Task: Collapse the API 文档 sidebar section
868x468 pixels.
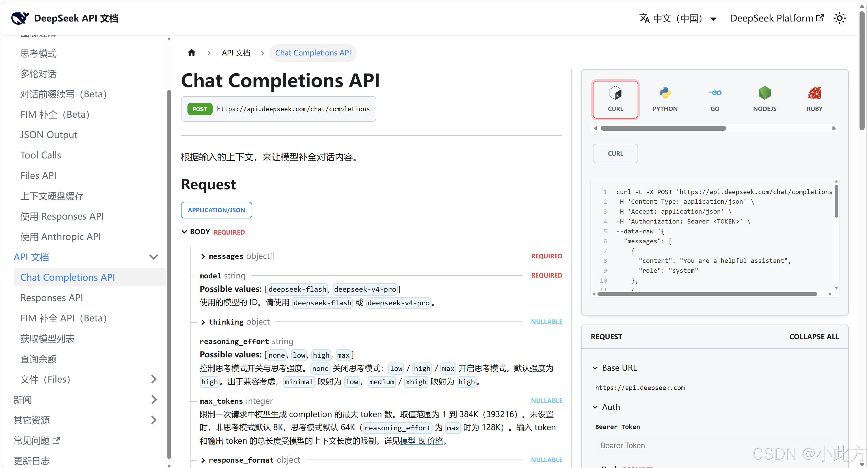Action: point(154,257)
